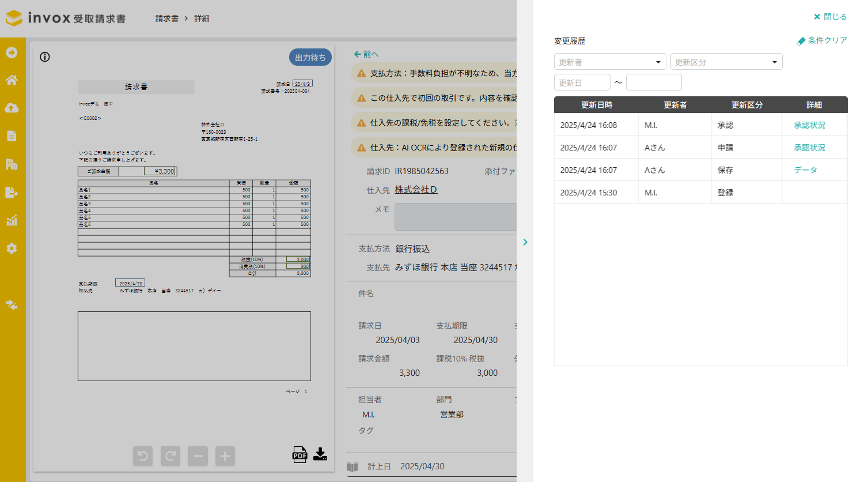
Task: Click the 請求金額 value 3,300
Action: [x=410, y=373]
